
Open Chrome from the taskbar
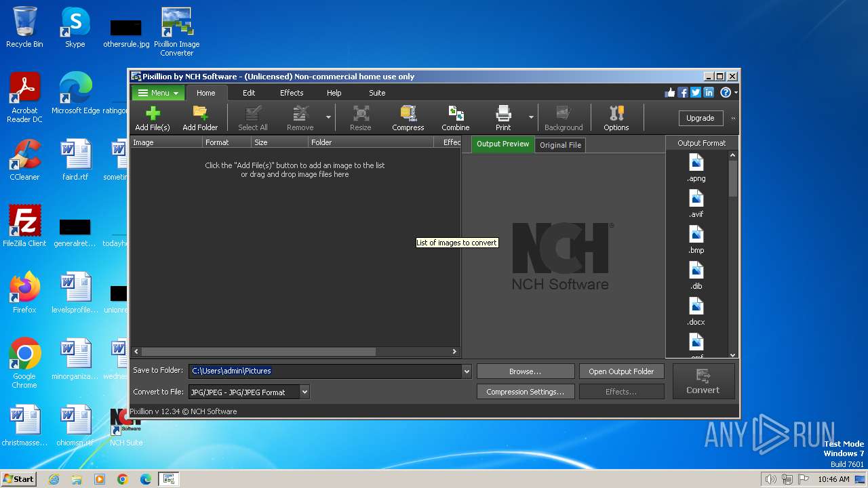point(123,479)
